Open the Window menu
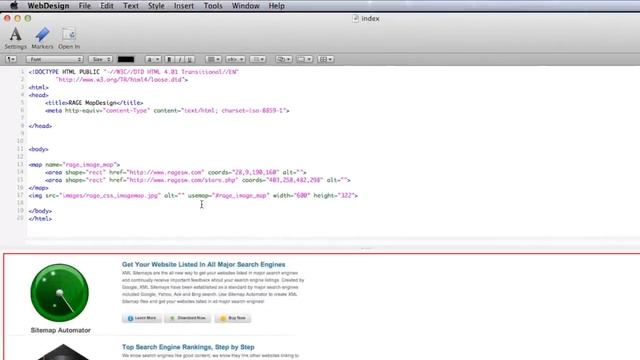The image size is (640, 360). 245,6
